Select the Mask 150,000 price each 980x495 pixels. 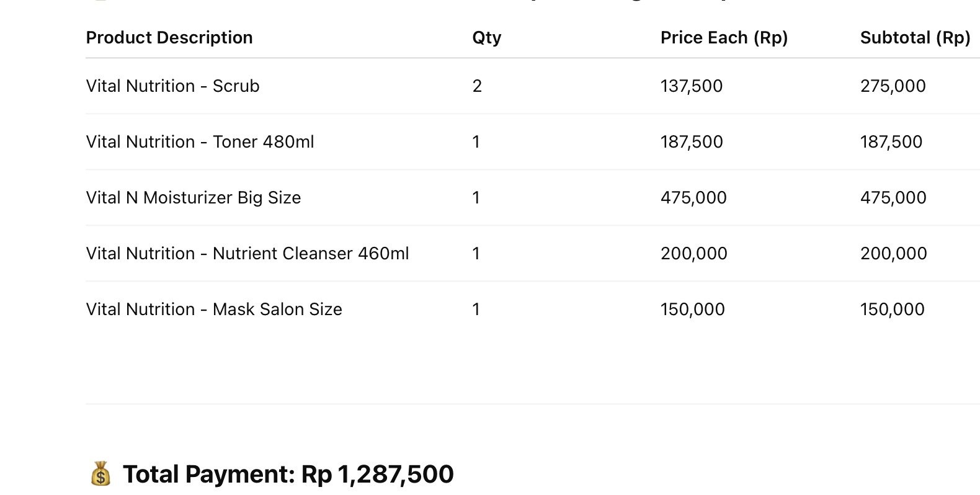tap(692, 310)
